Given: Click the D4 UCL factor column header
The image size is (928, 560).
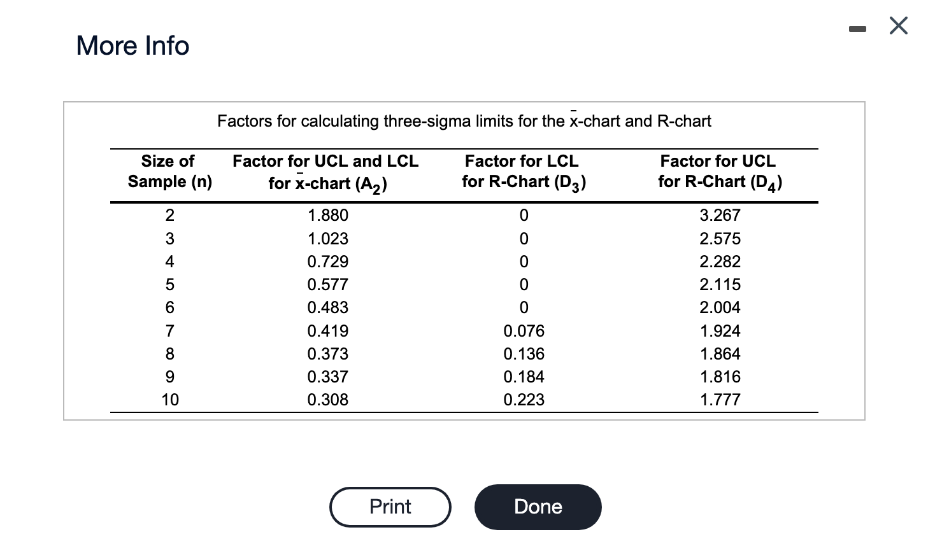Looking at the screenshot, I should tap(720, 172).
